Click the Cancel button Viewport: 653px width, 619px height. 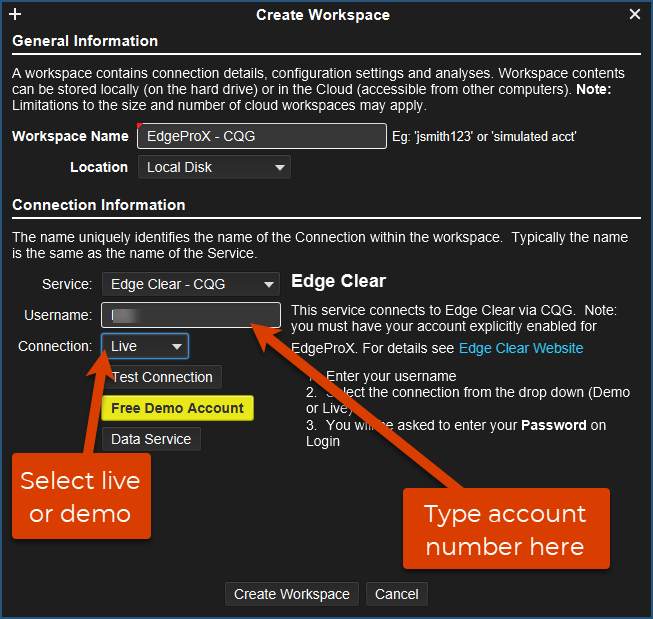(x=396, y=594)
